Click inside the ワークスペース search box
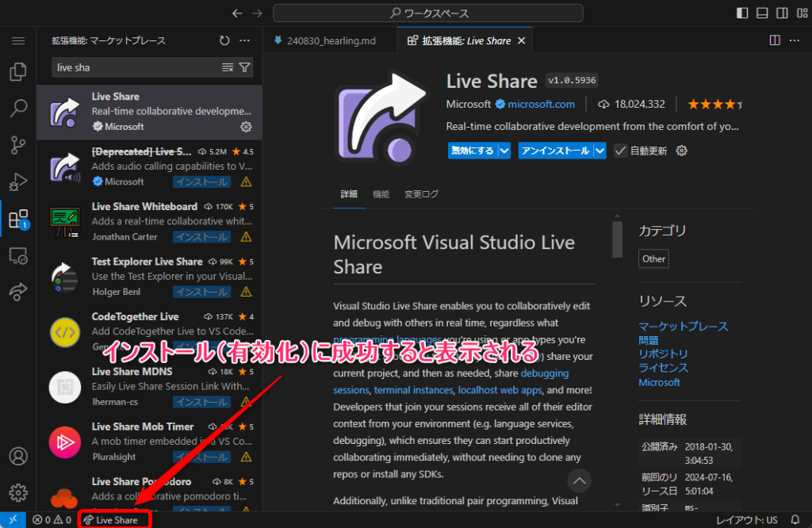 click(x=428, y=13)
